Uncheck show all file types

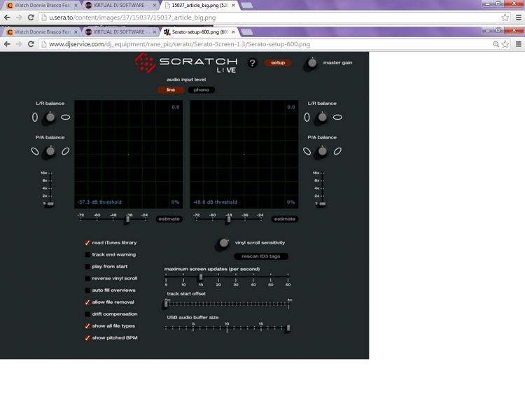(87, 326)
